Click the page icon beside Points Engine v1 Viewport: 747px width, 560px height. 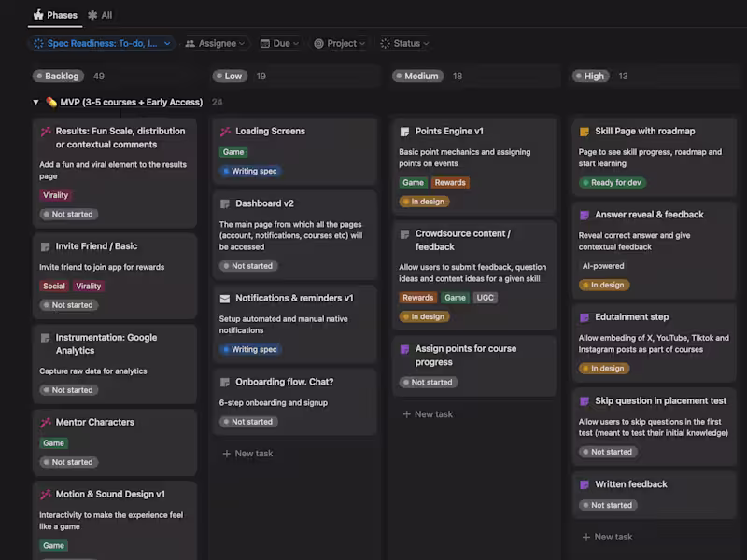(404, 132)
